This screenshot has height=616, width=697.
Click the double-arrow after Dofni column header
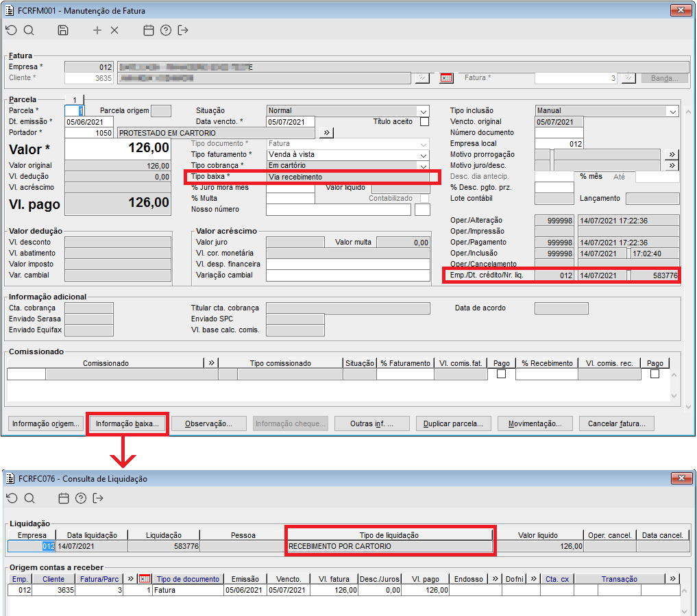pos(533,579)
